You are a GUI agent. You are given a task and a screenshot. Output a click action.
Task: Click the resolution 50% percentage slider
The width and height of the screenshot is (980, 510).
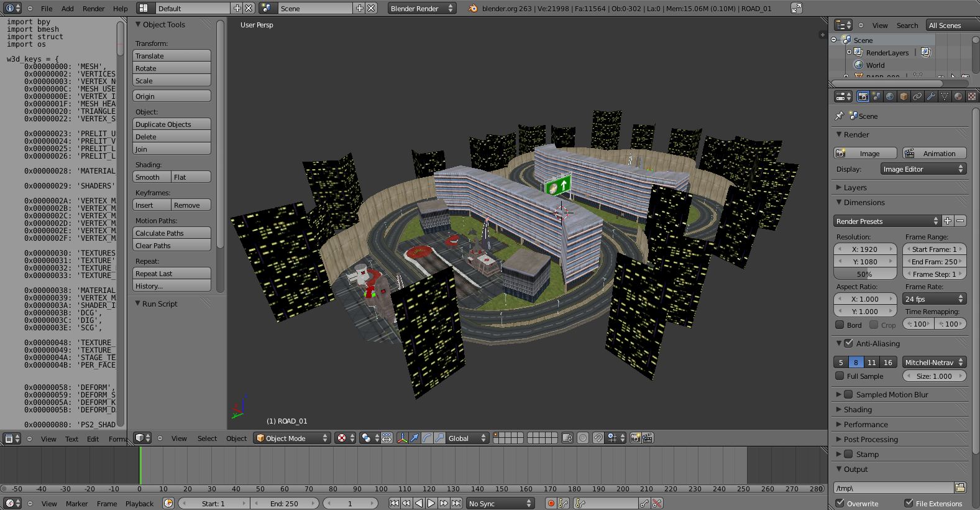pyautogui.click(x=864, y=274)
